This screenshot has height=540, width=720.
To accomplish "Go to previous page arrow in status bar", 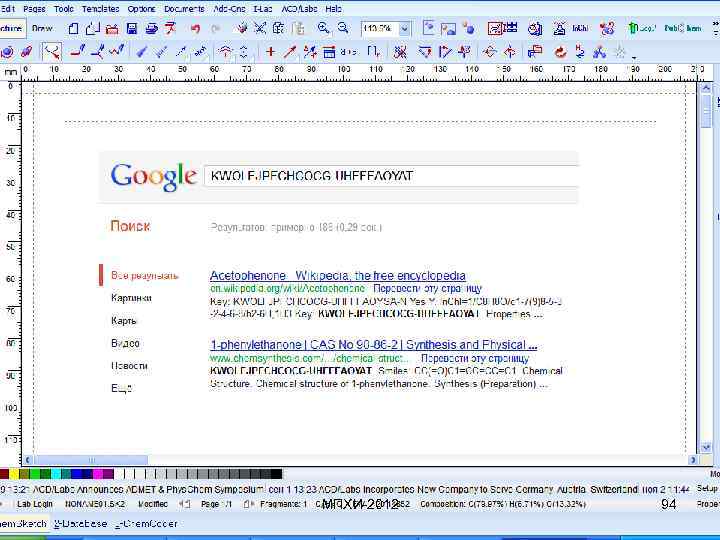I will coord(185,504).
